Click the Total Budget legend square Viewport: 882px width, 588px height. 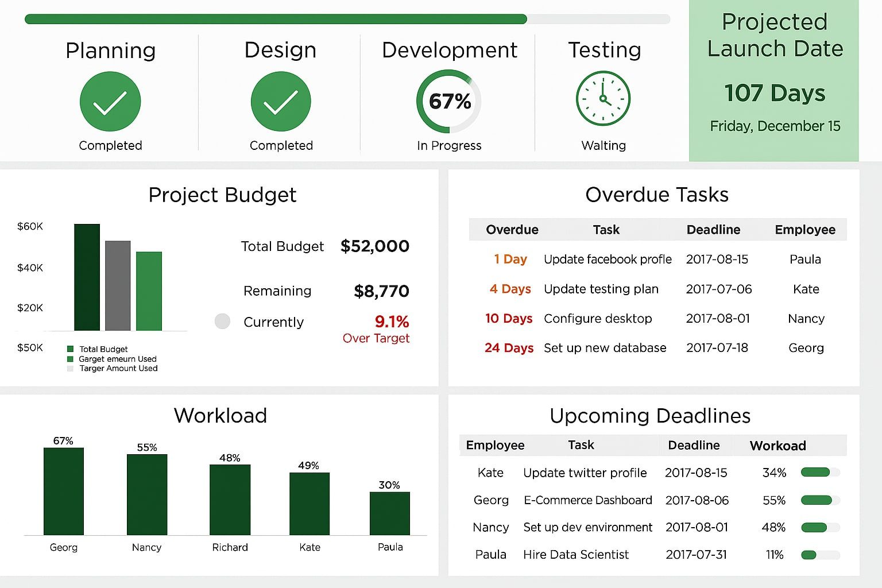(71, 349)
